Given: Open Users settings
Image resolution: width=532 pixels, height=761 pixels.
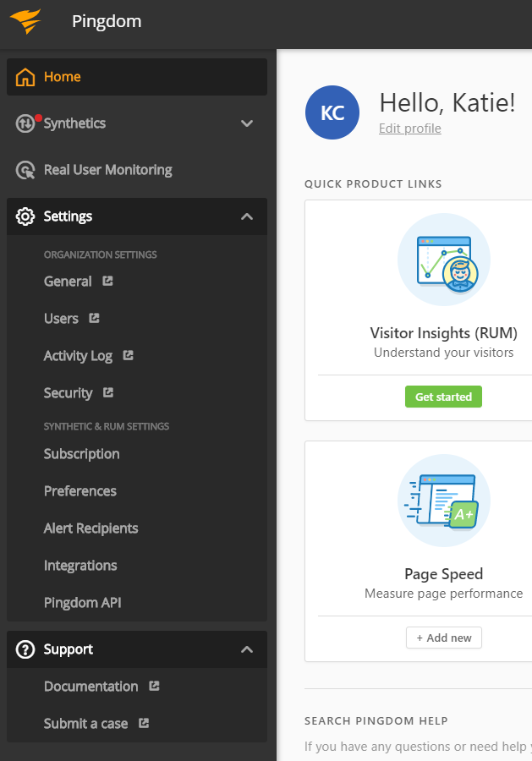Looking at the screenshot, I should point(61,319).
